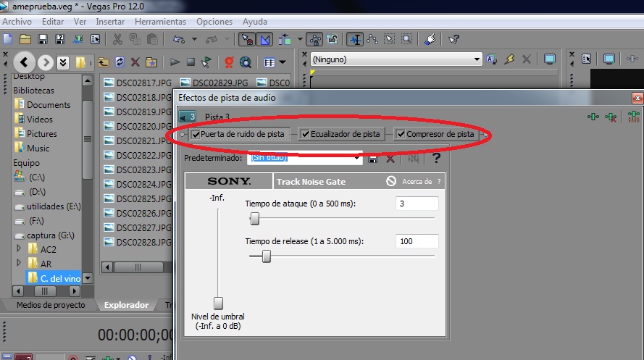Open Explorer views dropdown arrow

283,62
